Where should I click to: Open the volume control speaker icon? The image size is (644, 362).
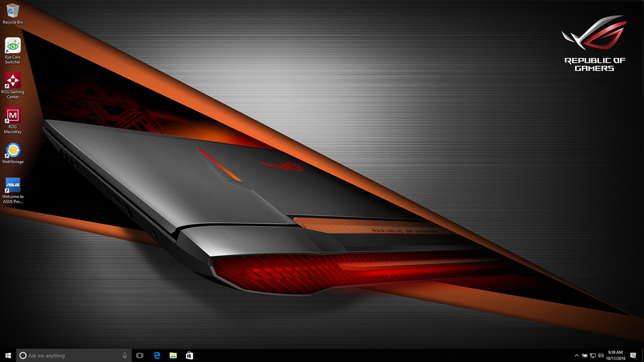pos(602,355)
